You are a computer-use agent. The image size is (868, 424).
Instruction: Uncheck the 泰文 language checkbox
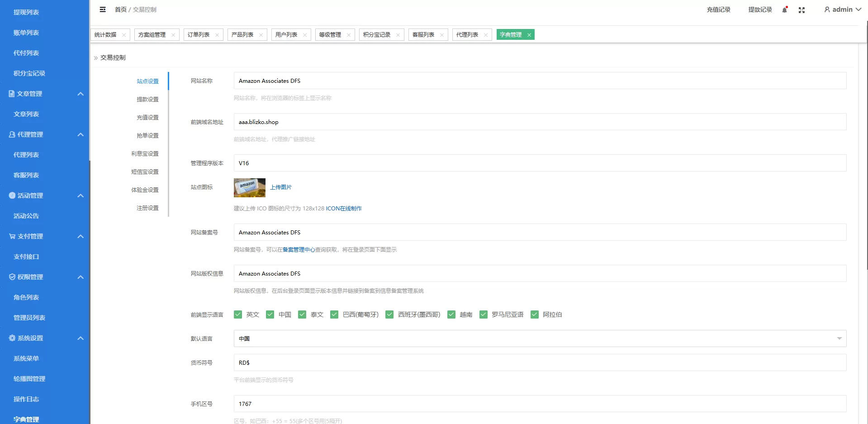coord(302,314)
